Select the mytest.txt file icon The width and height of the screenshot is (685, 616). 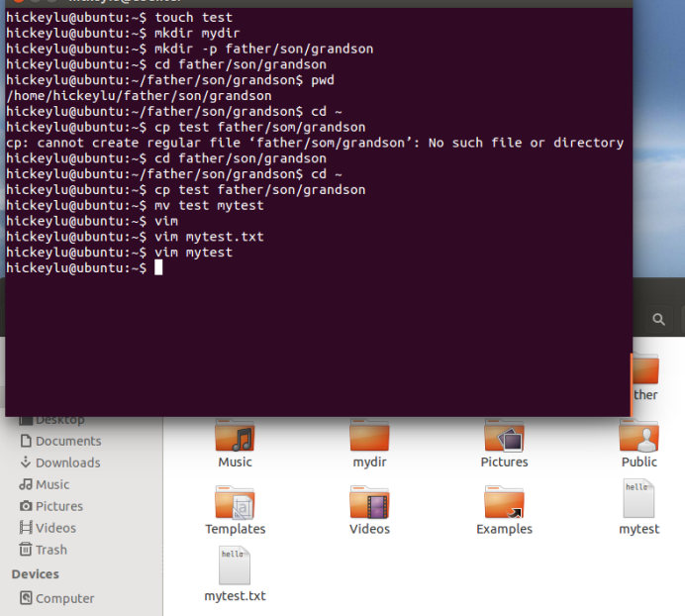[x=235, y=566]
